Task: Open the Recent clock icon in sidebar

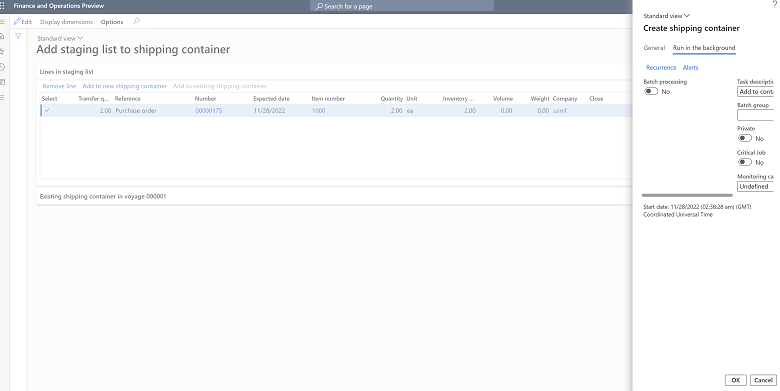Action: [x=2, y=67]
